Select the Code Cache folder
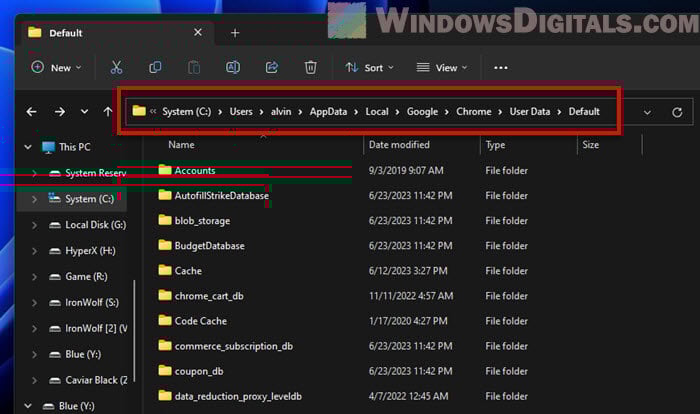This screenshot has width=700, height=414. tap(192, 321)
